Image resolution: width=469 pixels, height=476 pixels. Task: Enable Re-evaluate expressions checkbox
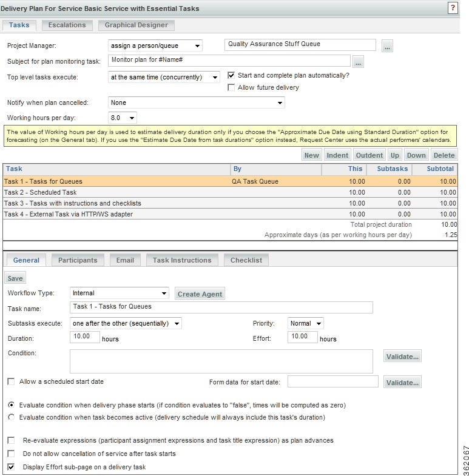point(11,440)
